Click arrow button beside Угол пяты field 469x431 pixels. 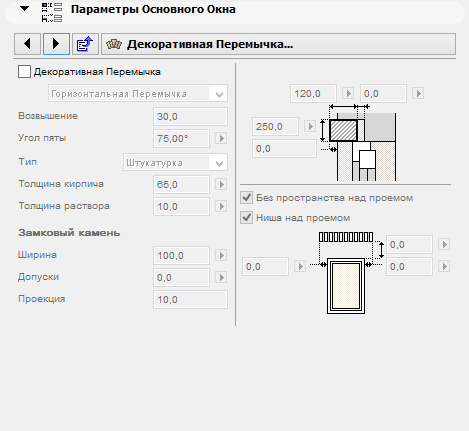221,138
